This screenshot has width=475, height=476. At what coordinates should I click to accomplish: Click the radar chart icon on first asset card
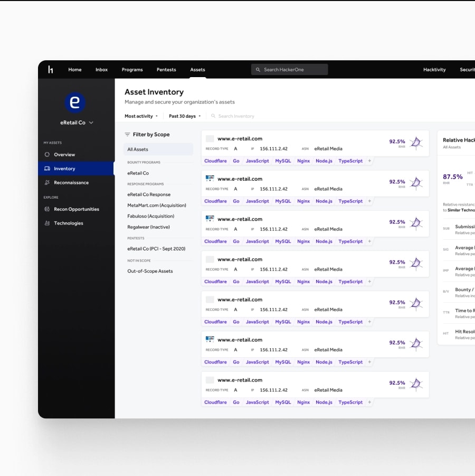[x=416, y=143]
